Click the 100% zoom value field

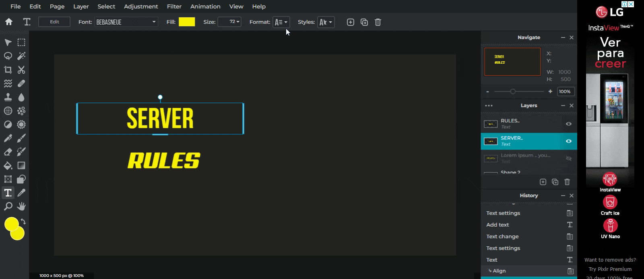coord(566,92)
